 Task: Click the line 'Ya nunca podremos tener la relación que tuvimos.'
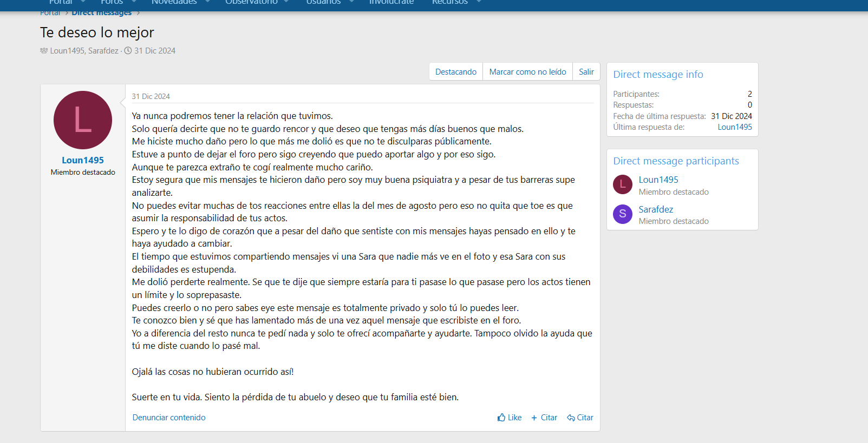click(232, 116)
